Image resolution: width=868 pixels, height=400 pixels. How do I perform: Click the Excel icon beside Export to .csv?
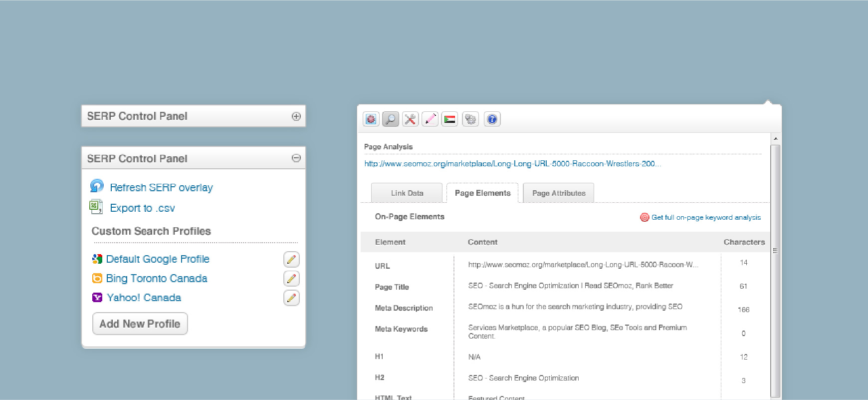(x=96, y=206)
